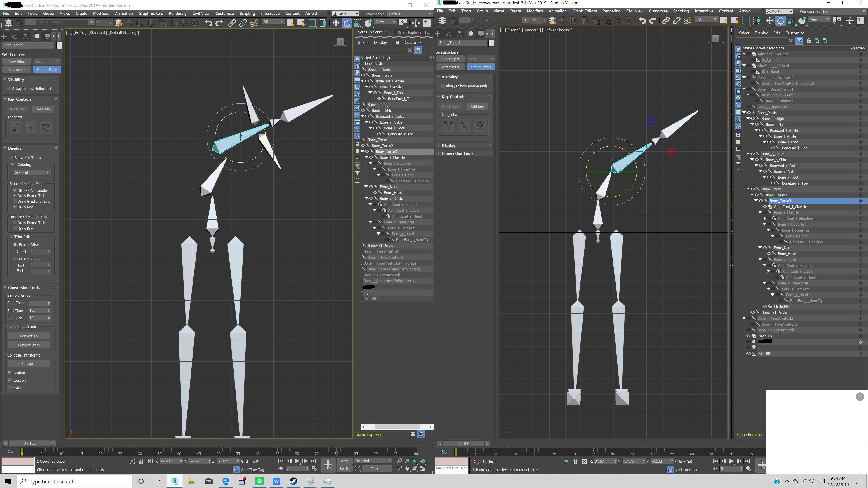Open the Select by Name dialog
The width and height of the screenshot is (868, 488).
(x=301, y=23)
